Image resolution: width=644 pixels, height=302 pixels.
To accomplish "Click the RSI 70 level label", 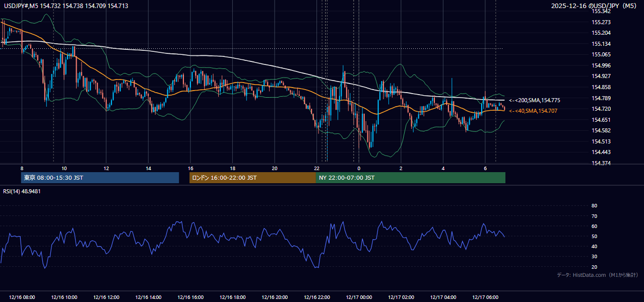I will 594,216.
